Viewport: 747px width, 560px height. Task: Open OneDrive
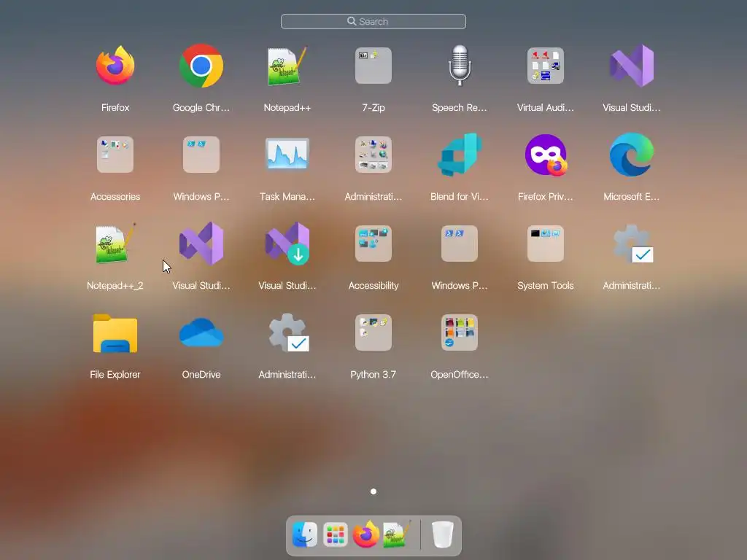pyautogui.click(x=201, y=332)
